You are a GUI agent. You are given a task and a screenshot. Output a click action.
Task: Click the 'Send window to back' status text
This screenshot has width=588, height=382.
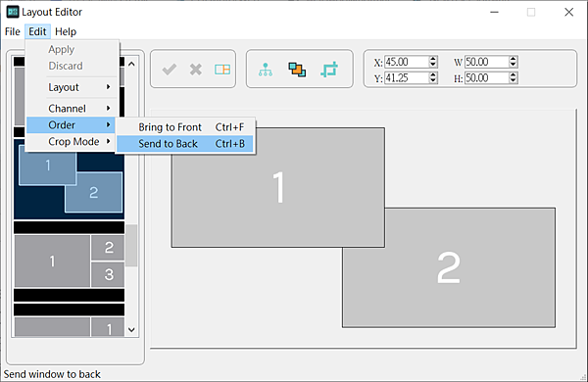tap(52, 374)
